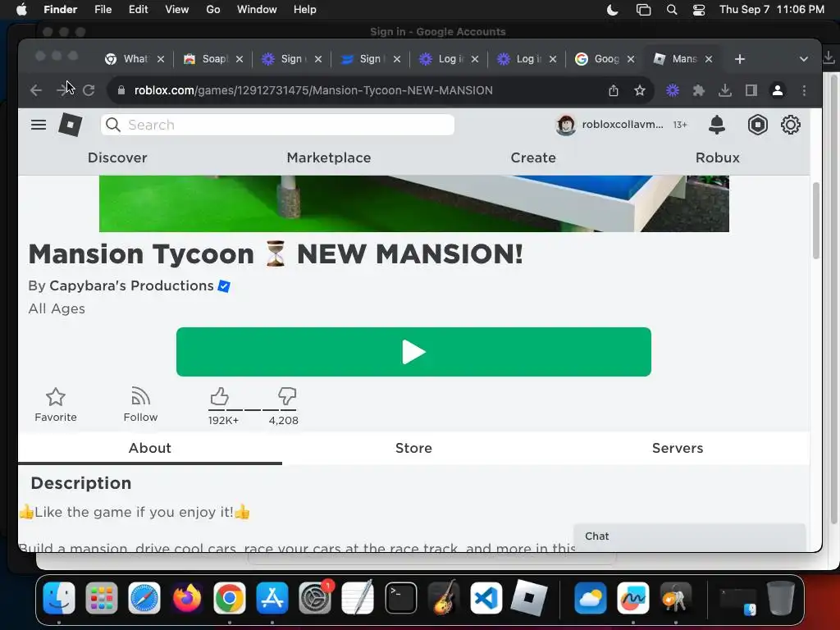Click the site lock icon in address bar
Screen dimensions: 840x630
tap(121, 90)
